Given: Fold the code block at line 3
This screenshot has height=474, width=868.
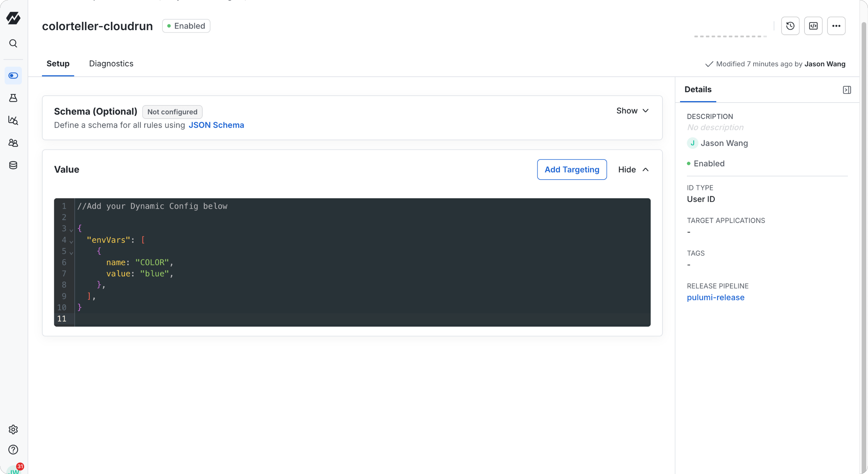Looking at the screenshot, I should tap(71, 230).
